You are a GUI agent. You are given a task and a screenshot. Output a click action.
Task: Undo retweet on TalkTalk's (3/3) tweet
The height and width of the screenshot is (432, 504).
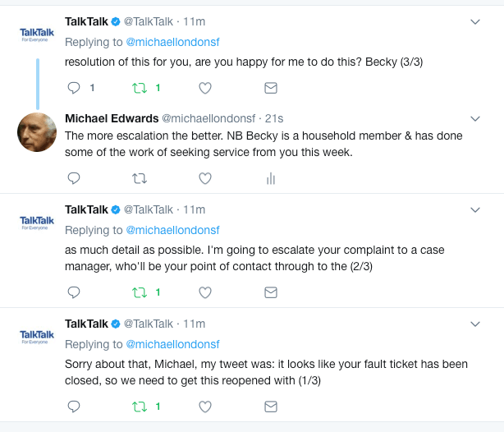point(140,87)
